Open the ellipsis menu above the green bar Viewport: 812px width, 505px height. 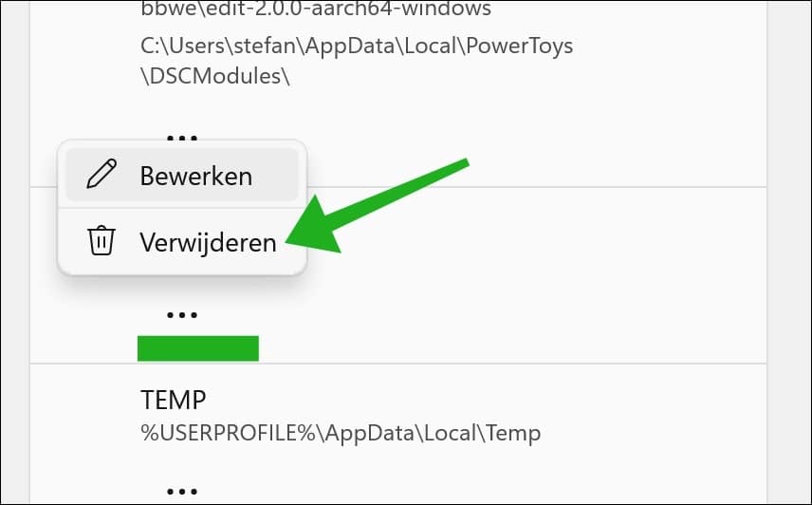point(182,314)
